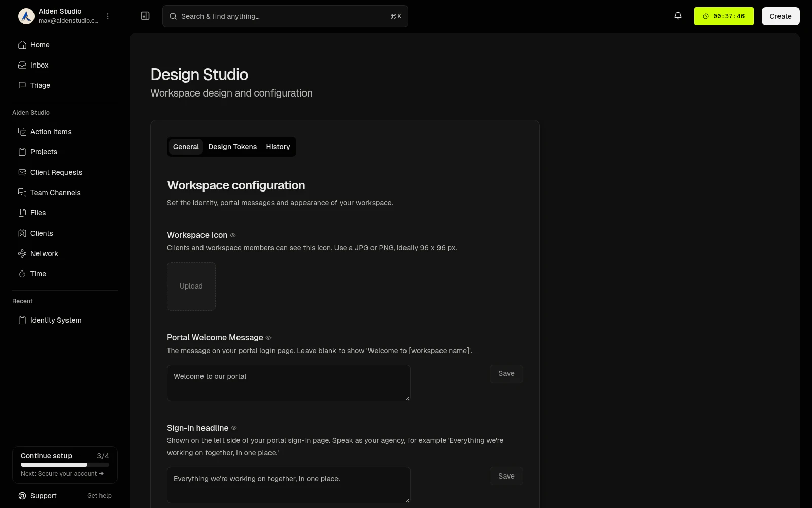Go to Inbox
This screenshot has height=508, width=812.
coord(65,65)
